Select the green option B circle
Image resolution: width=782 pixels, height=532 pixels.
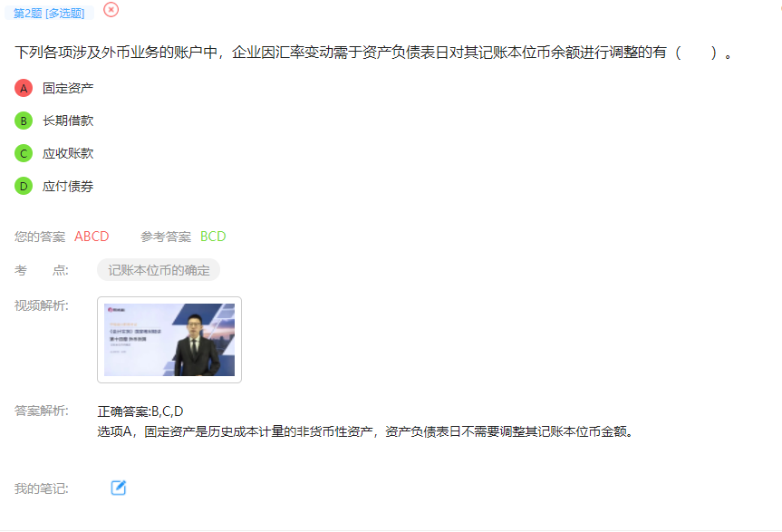click(x=24, y=121)
